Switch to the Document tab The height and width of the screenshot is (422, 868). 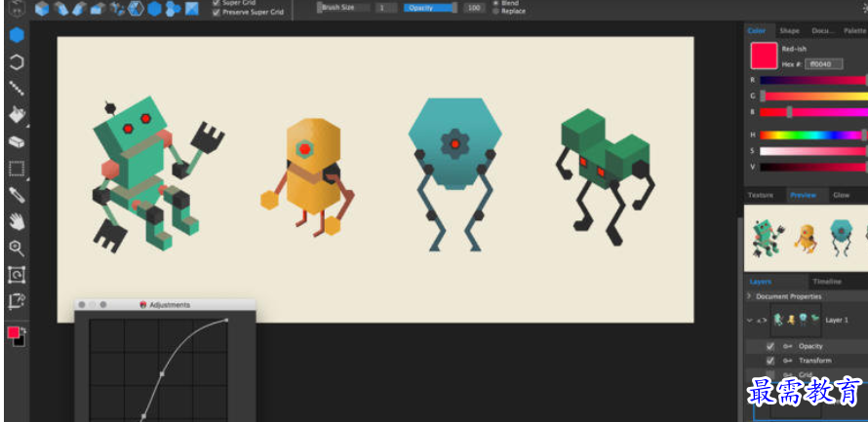[x=822, y=31]
